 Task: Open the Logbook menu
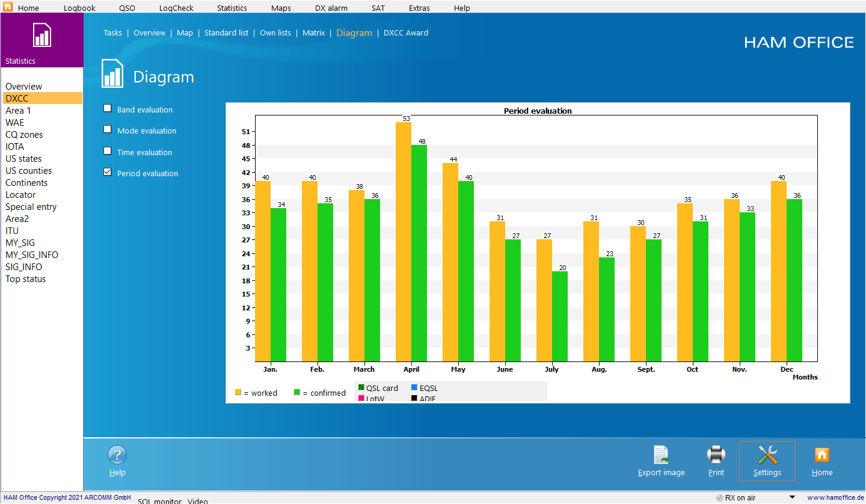click(79, 8)
